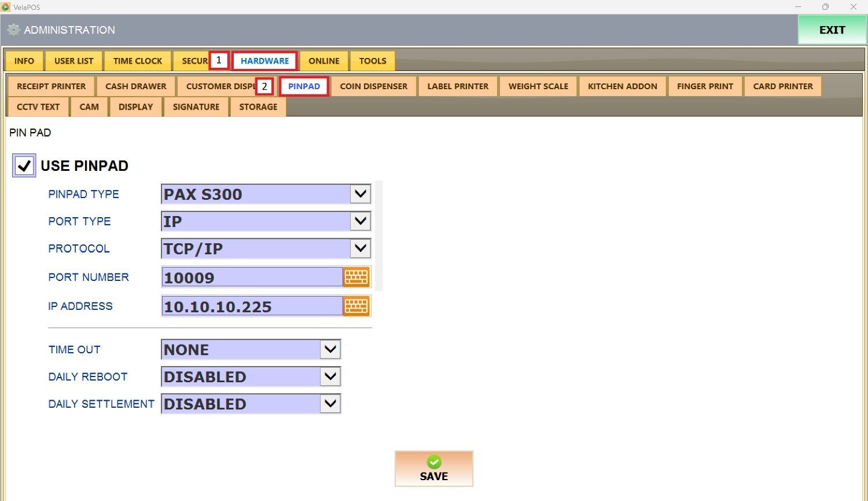This screenshot has width=868, height=501.
Task: Open the Time Out dropdown
Action: [330, 350]
